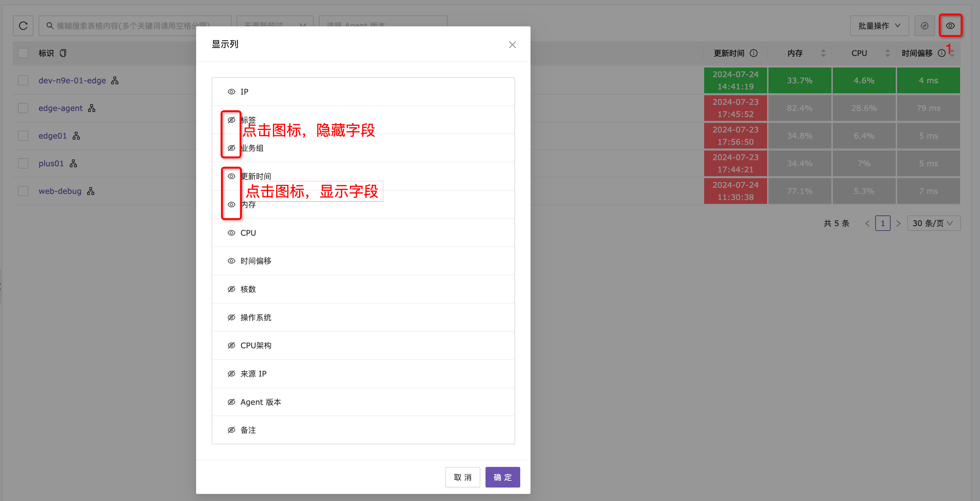Click the 79 ms time offset cell

[x=928, y=108]
